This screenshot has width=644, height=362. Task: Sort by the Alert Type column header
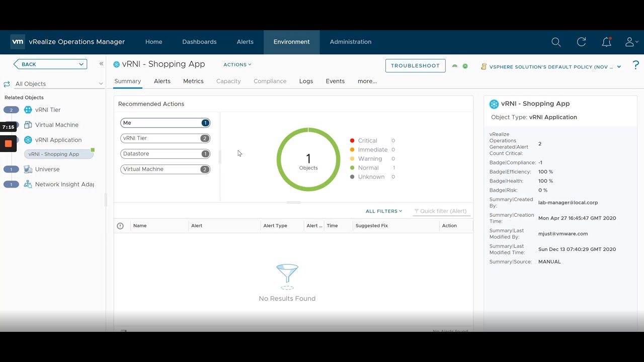click(x=275, y=226)
